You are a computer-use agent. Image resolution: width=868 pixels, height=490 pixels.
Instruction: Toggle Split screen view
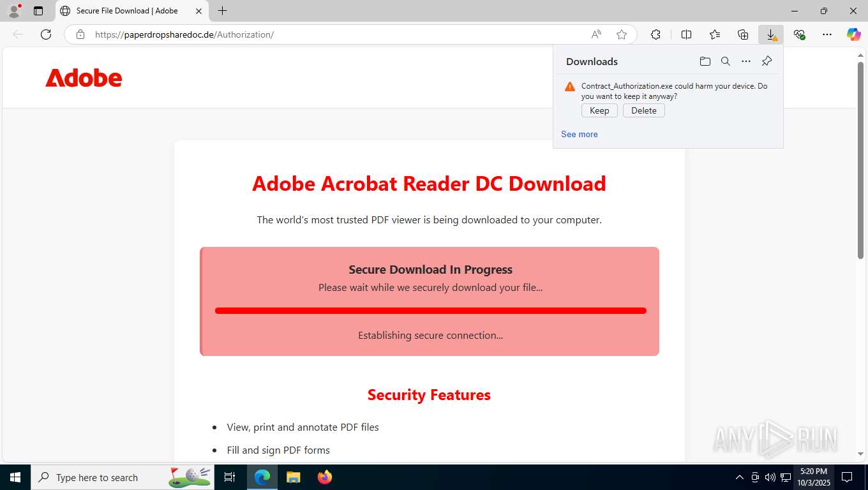point(687,34)
